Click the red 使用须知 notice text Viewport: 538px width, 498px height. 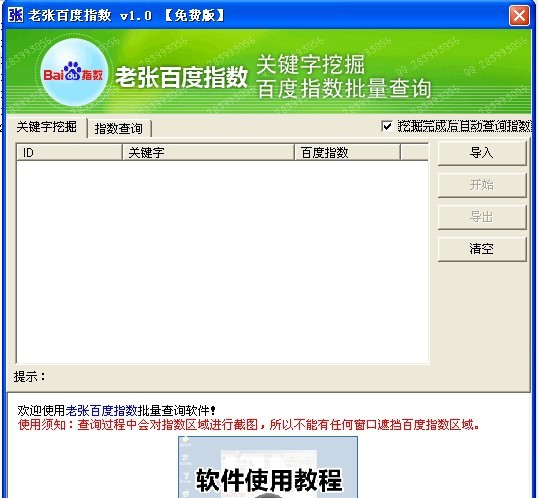(x=249, y=425)
